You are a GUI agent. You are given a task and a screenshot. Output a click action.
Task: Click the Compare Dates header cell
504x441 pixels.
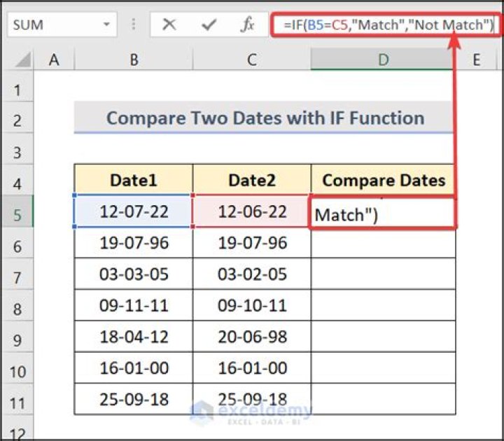coord(383,181)
